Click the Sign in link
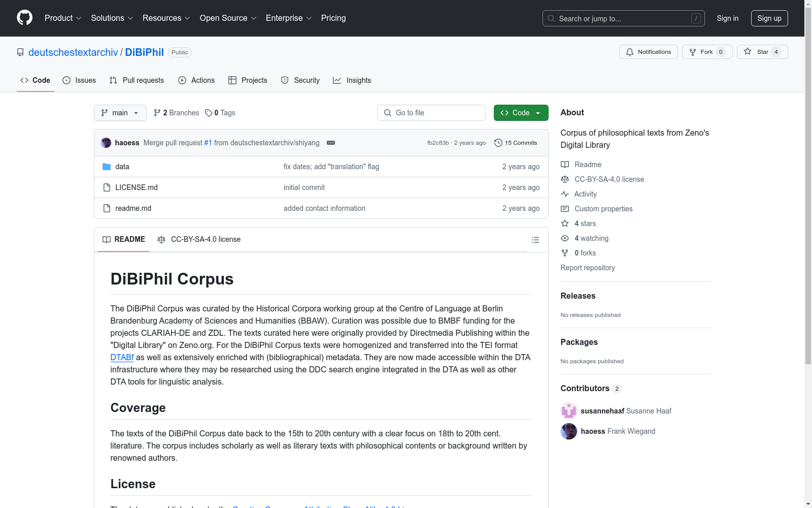Viewport: 812px width, 508px height. 728,18
